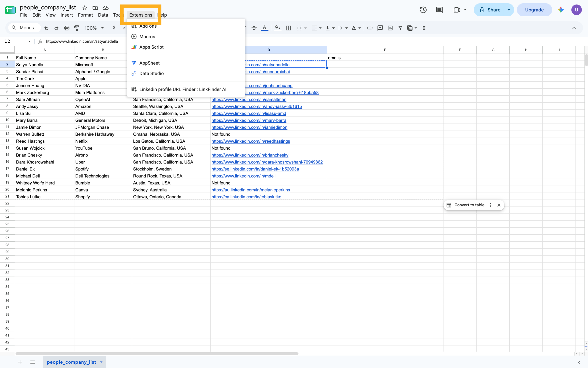Open the user account avatar

coord(576,10)
